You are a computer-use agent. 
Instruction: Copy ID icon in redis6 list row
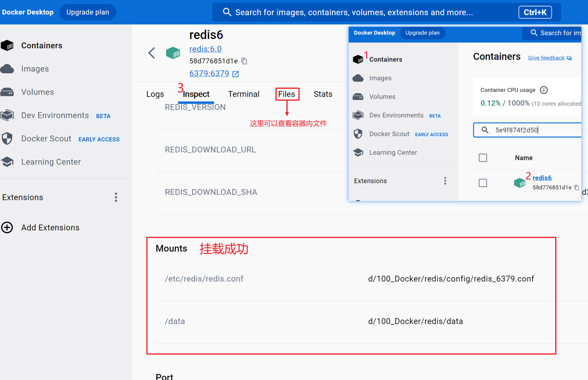pos(577,188)
